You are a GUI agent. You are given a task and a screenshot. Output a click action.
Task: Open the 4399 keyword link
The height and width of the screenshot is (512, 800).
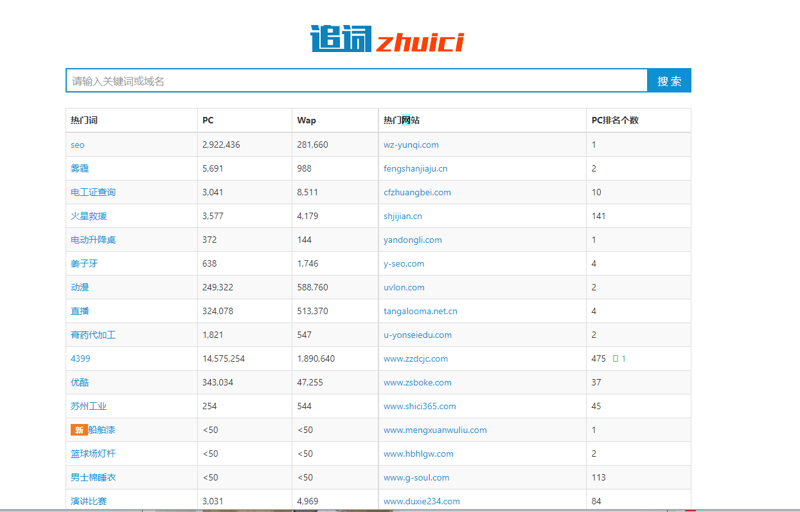(x=80, y=359)
